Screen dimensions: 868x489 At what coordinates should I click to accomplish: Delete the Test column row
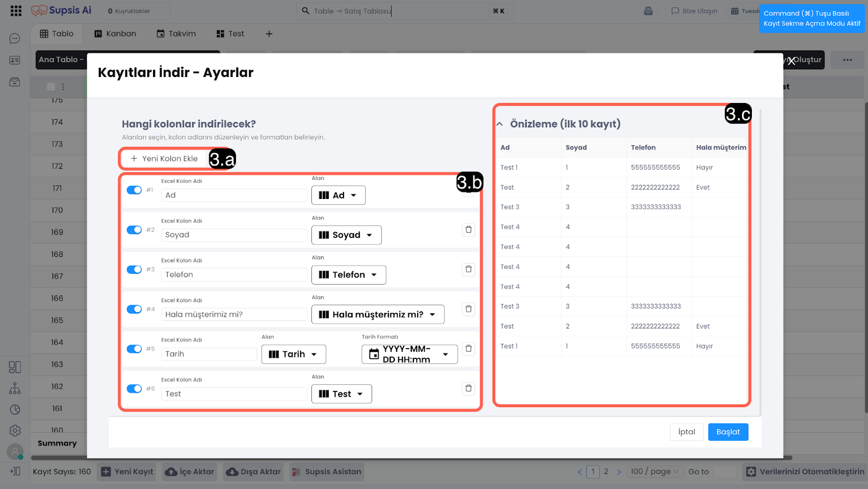tap(468, 389)
